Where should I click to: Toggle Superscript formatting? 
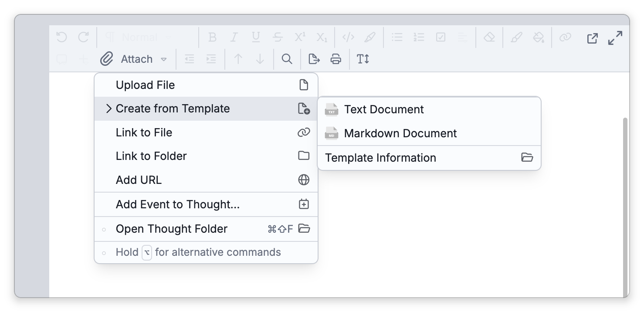(x=299, y=37)
